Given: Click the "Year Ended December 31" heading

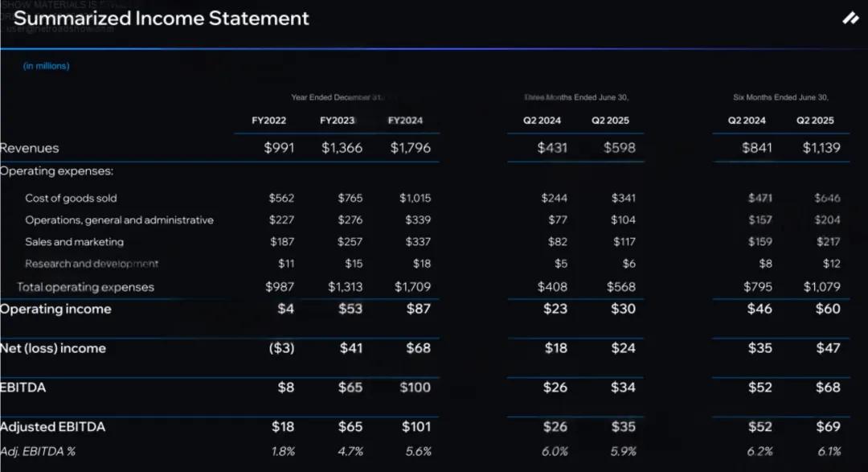Looking at the screenshot, I should 338,97.
